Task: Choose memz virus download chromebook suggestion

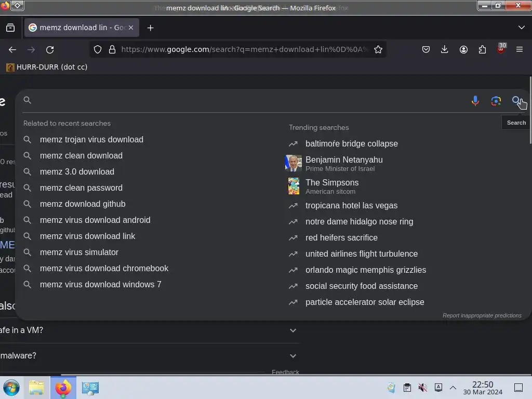Action: coord(104,269)
